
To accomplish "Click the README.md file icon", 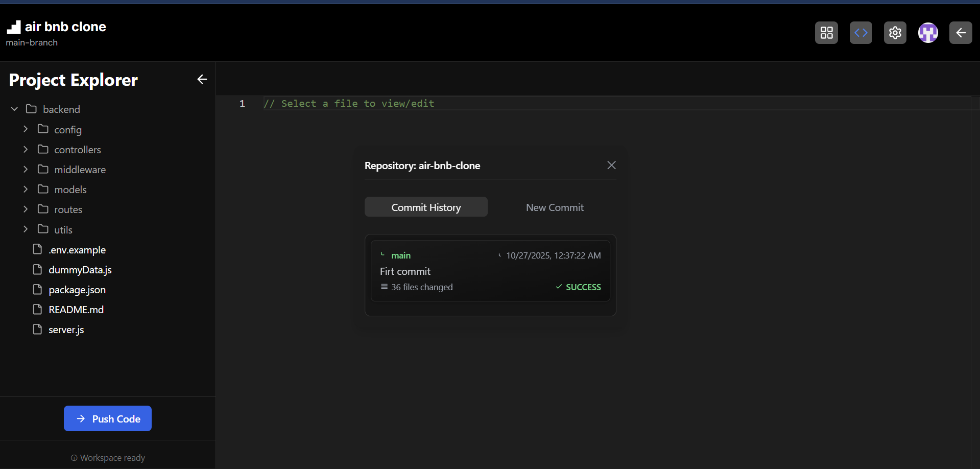I will click(37, 309).
